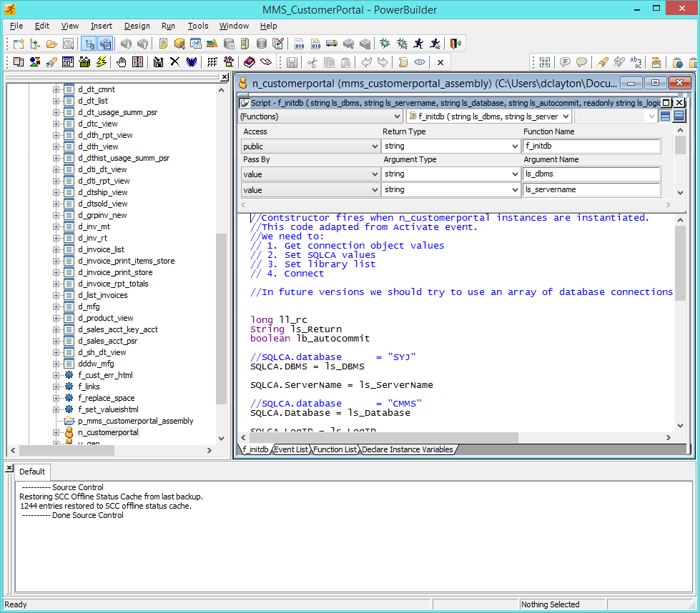This screenshot has width=700, height=613.
Task: Open the Return Type dropdown
Action: point(450,146)
